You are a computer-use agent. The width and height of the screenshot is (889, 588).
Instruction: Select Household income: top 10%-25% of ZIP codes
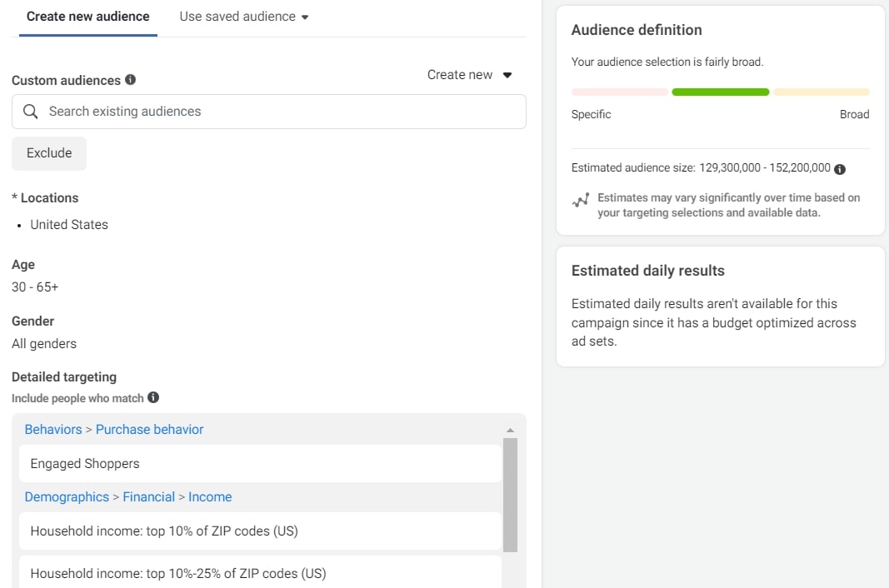[260, 572]
